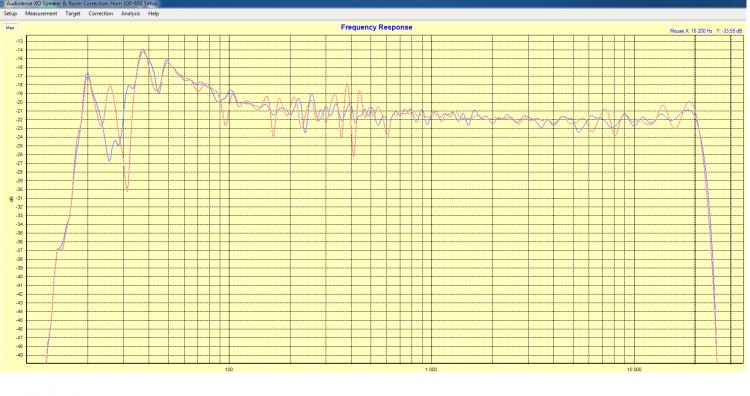Click the dB y-axis label

click(11, 199)
